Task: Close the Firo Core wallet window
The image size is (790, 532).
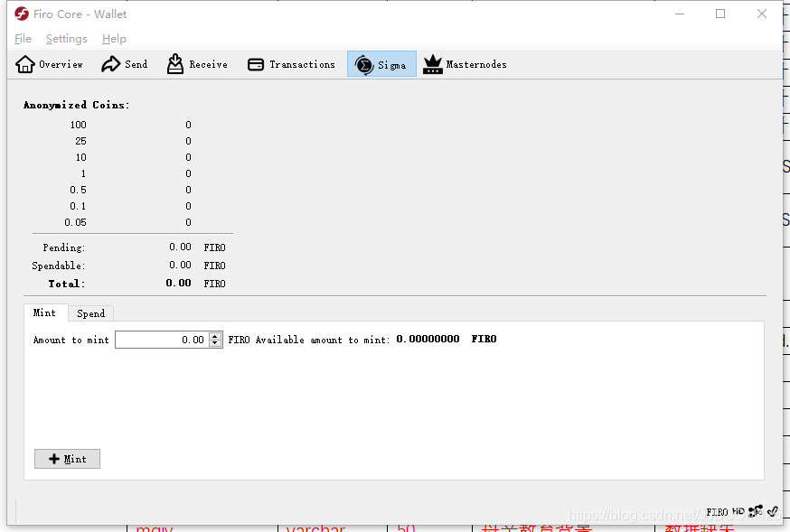Action: (762, 14)
